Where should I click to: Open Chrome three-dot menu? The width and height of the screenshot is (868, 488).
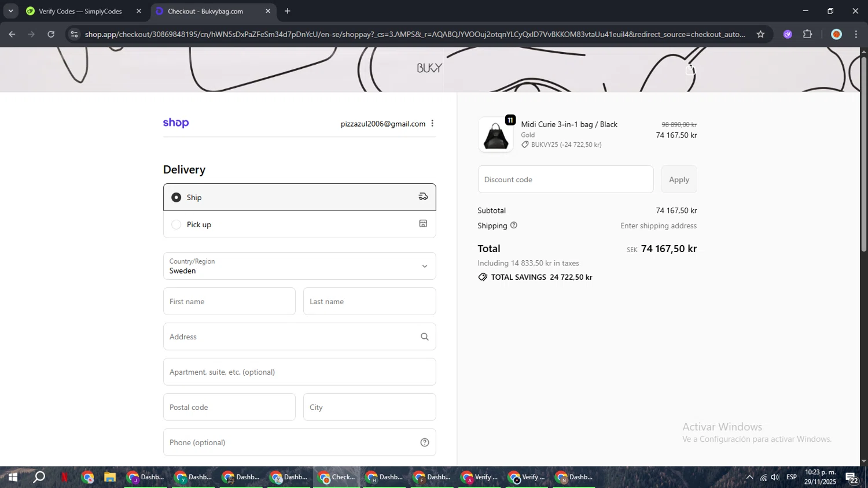point(856,34)
